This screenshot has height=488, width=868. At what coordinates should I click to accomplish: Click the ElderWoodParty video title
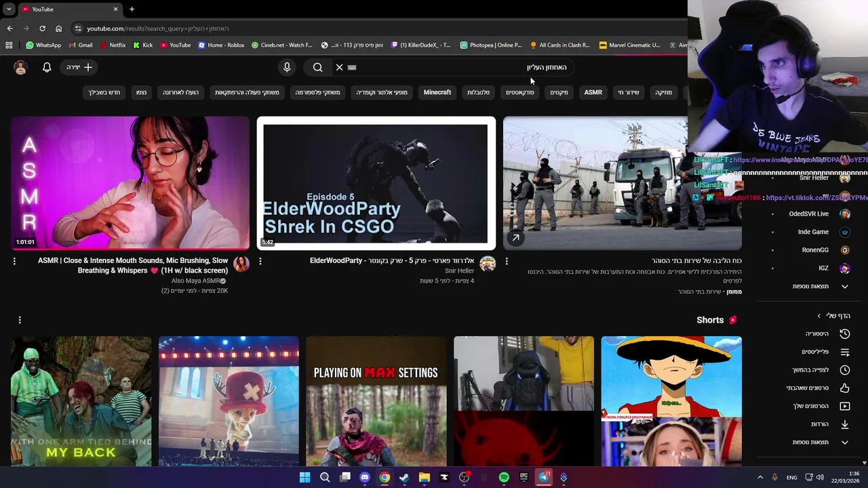[x=392, y=260]
